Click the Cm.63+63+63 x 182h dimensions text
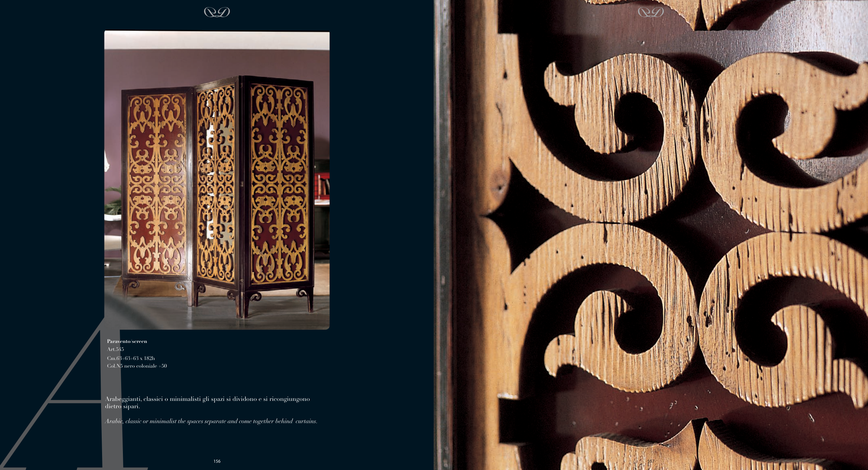This screenshot has height=470, width=868. [131, 358]
